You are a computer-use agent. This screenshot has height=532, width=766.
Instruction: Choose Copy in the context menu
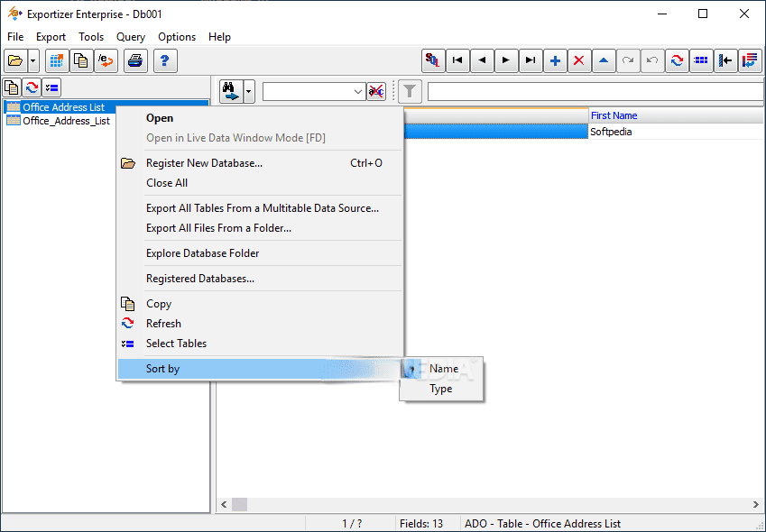[260, 304]
